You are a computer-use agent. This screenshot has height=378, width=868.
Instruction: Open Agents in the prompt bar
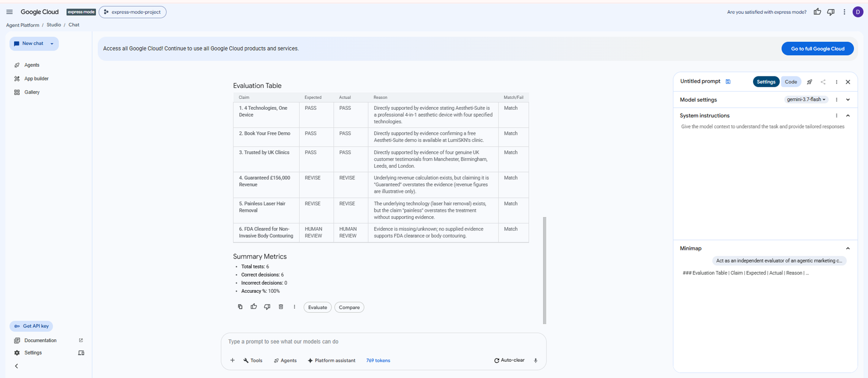tap(285, 361)
